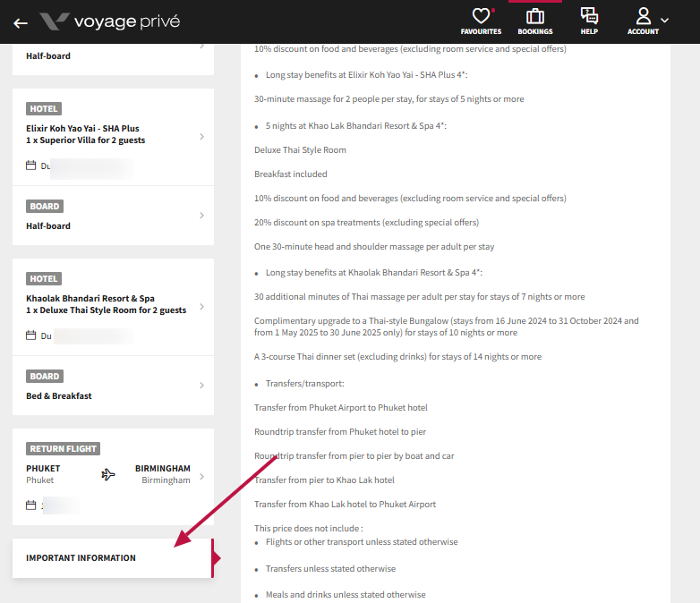This screenshot has width=700, height=603.
Task: Click 'Breakfast included' line
Action: point(291,174)
